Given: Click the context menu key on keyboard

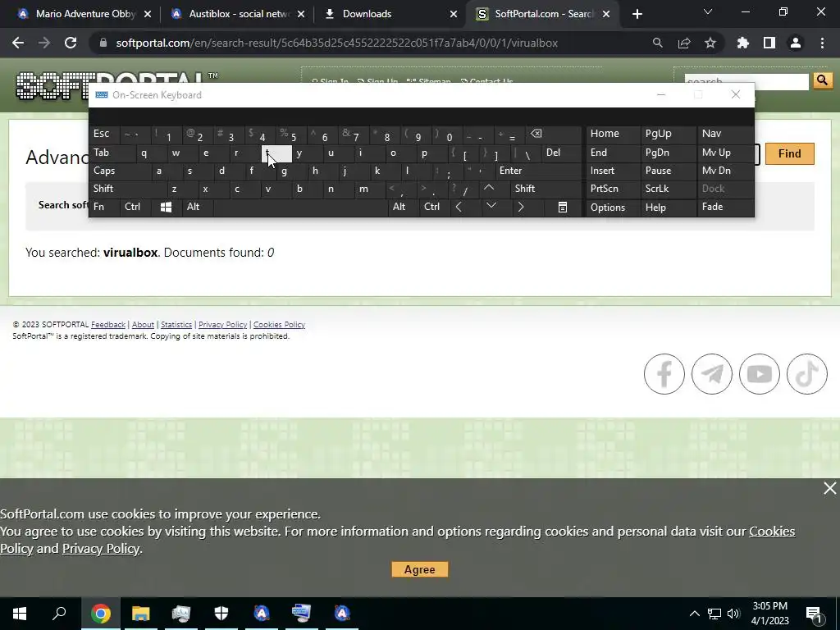Looking at the screenshot, I should pos(563,208).
